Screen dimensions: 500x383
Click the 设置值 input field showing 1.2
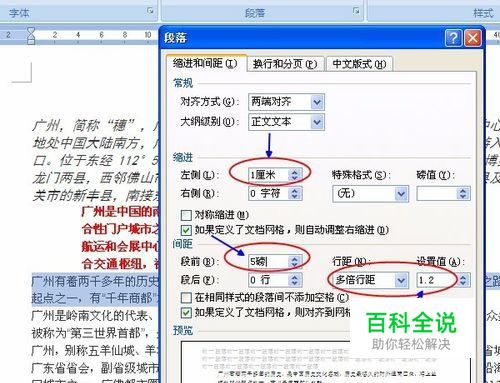[x=437, y=280]
